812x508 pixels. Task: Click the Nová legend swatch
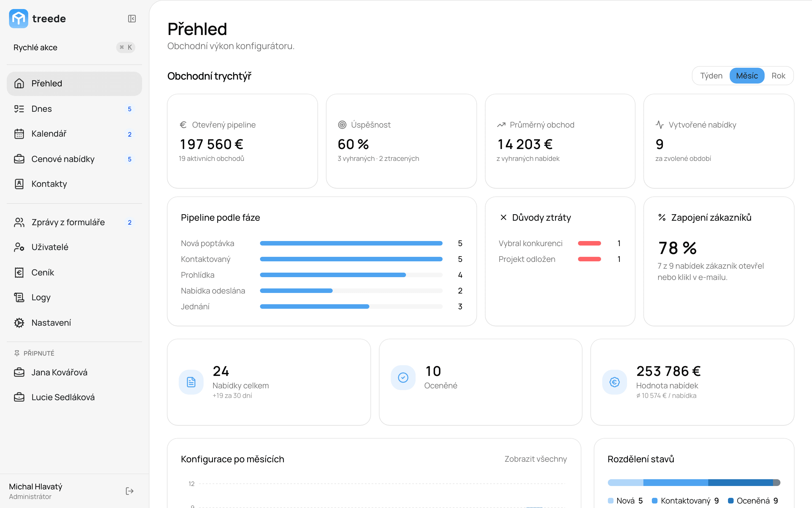pos(611,501)
